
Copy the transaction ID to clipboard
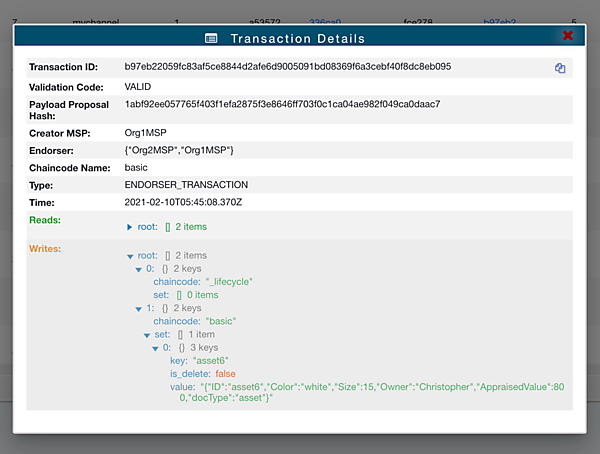pos(561,68)
